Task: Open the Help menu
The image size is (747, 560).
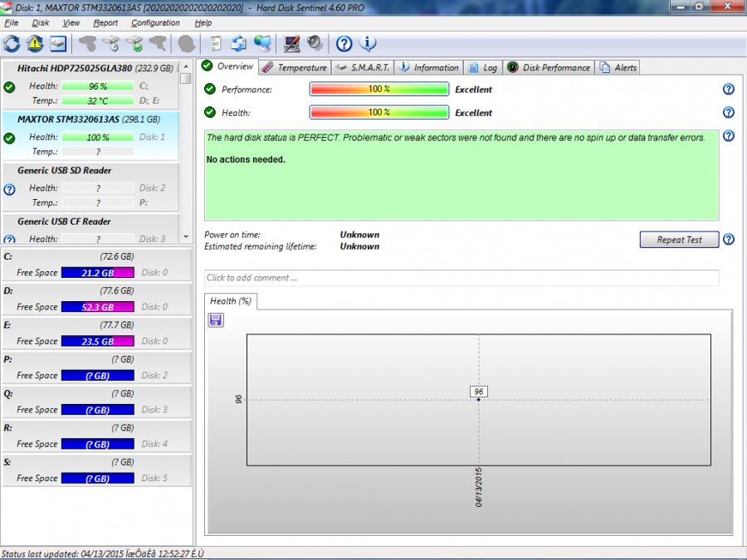Action: [x=203, y=23]
